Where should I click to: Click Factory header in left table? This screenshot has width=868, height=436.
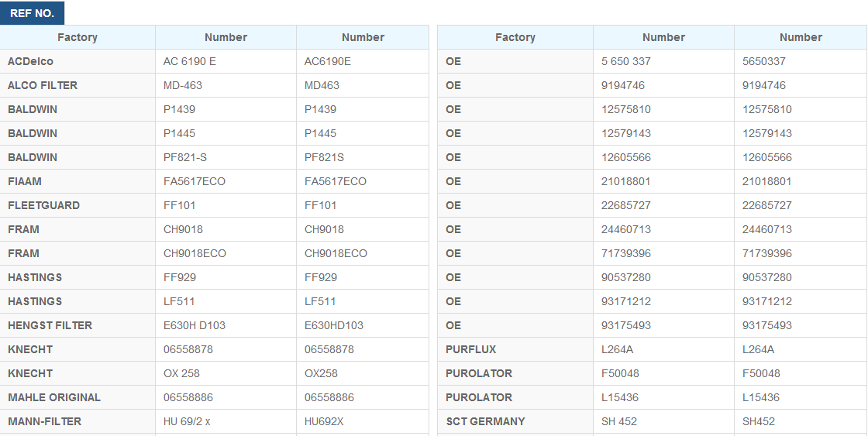77,37
